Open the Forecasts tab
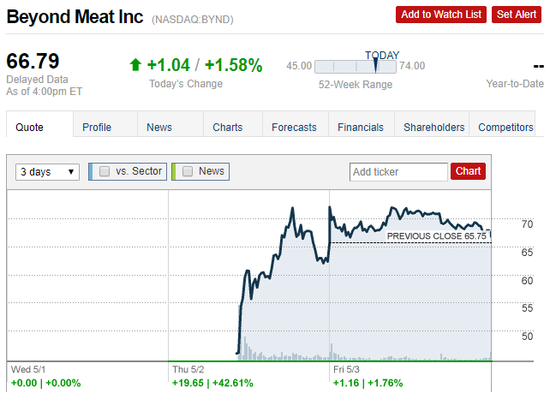The height and width of the screenshot is (411, 550). point(294,127)
